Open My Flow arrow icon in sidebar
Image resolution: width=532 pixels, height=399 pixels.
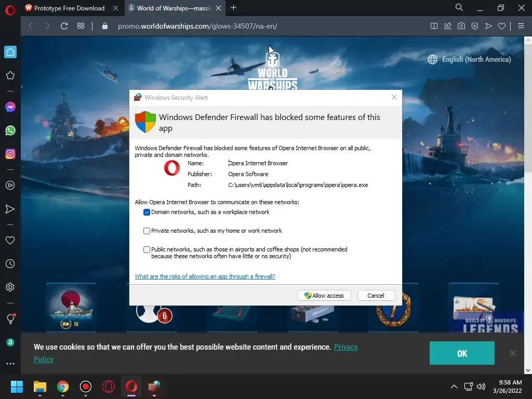[x=10, y=209]
